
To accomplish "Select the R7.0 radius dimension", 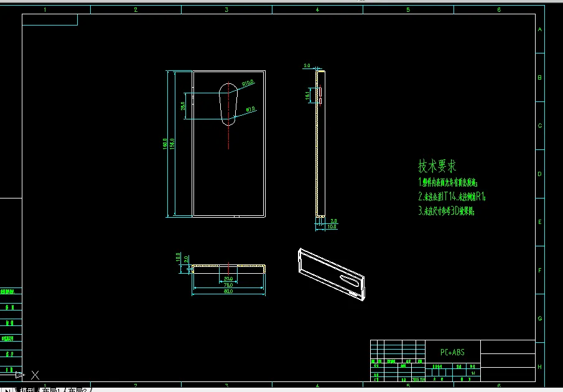I will pos(251,109).
